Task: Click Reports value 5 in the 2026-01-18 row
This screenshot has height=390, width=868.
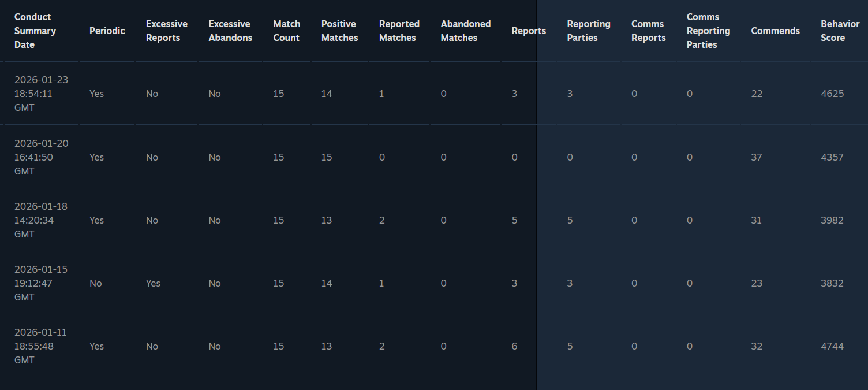Action: (x=515, y=220)
